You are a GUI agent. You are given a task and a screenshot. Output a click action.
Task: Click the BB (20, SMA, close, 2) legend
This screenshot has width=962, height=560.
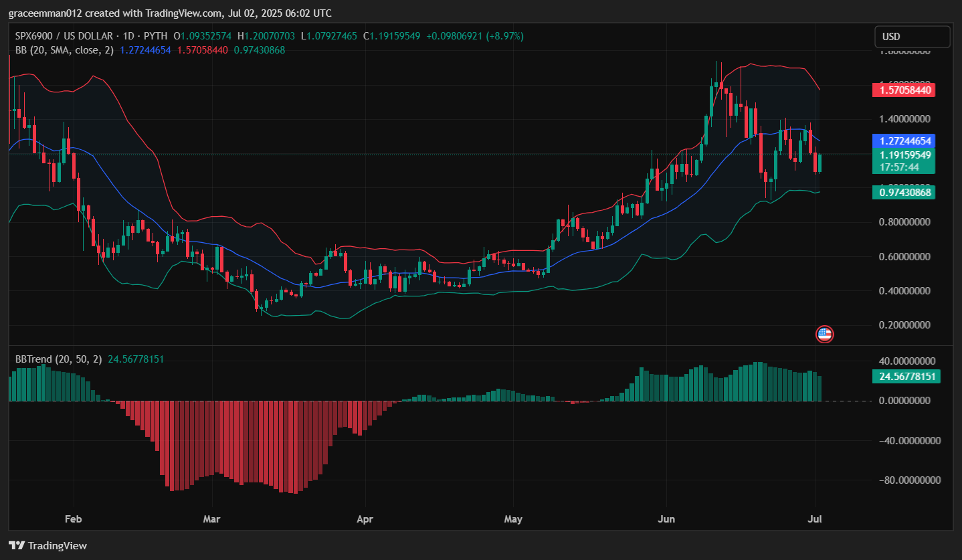tap(64, 50)
